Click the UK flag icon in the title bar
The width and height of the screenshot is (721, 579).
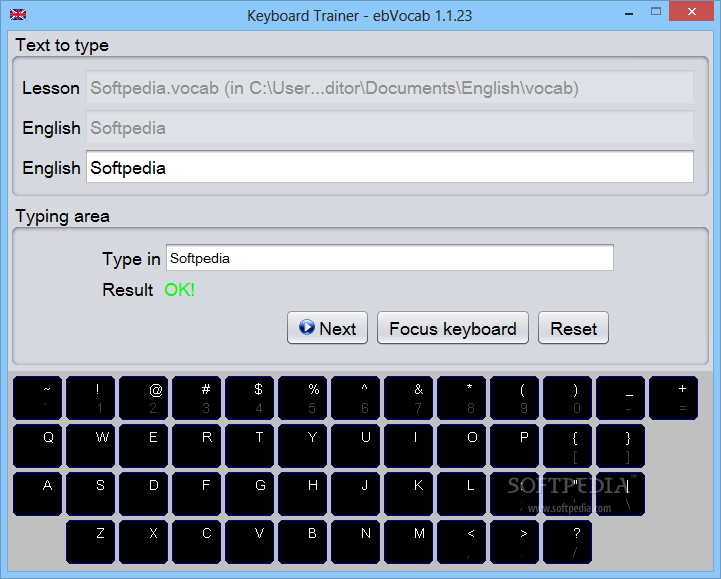[18, 15]
